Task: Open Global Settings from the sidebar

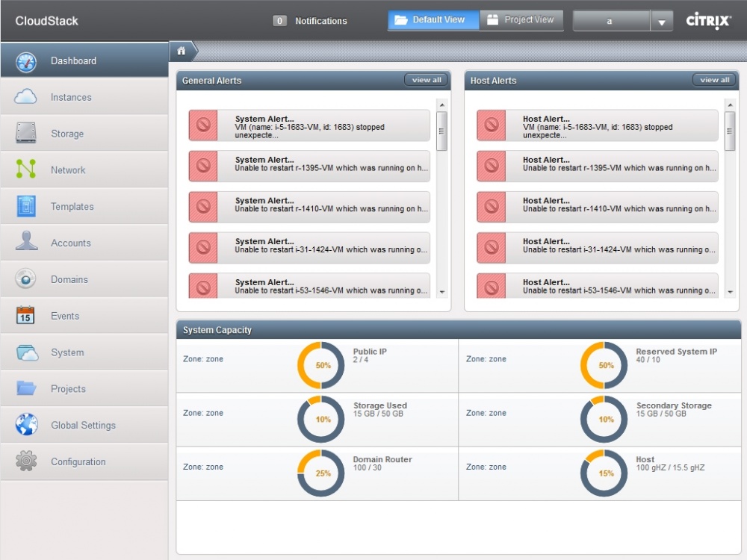Action: [x=84, y=425]
